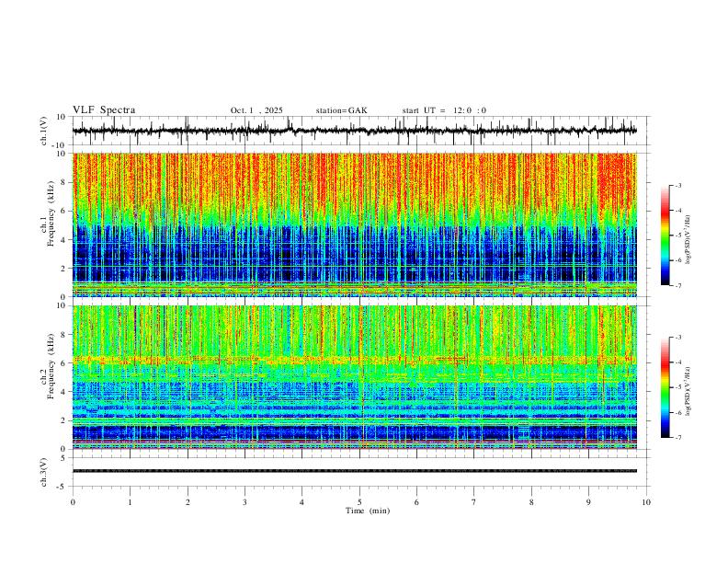Click time axis tick label "6"
The image size is (728, 563).
coord(416,502)
